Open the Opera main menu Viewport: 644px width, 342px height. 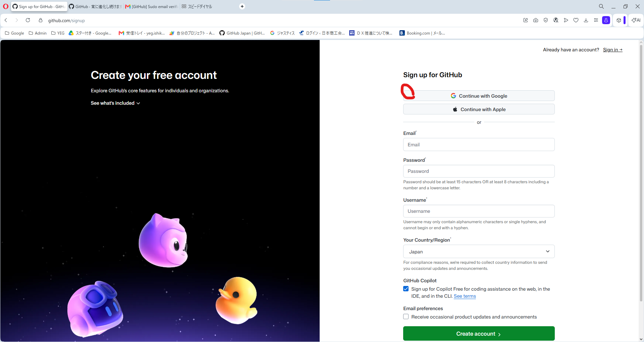pos(5,6)
